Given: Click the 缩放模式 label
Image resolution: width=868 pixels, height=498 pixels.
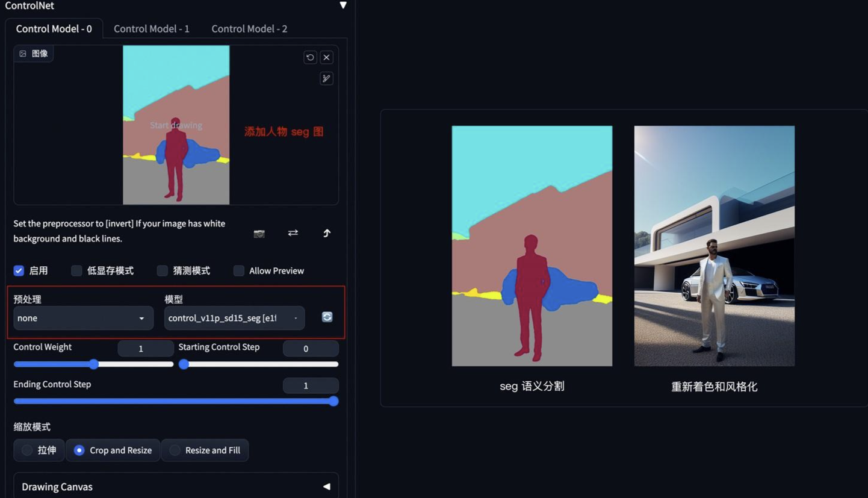Looking at the screenshot, I should 32,426.
